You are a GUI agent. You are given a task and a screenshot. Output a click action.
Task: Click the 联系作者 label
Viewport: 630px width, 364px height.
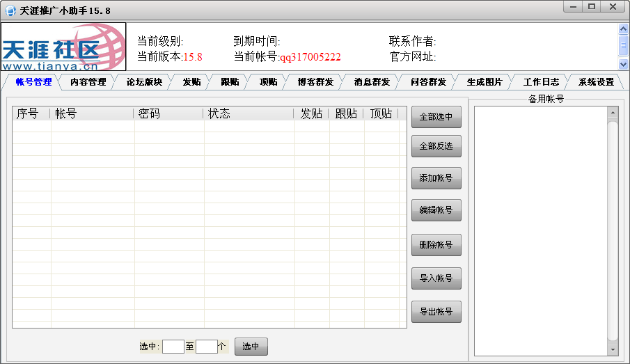tap(412, 41)
